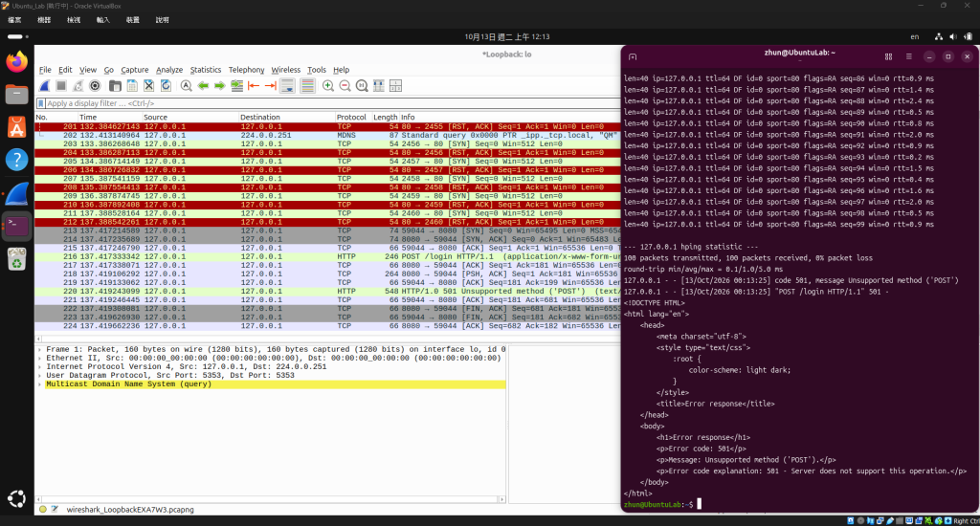This screenshot has width=980, height=526.
Task: Click the layout icon at toolbar end
Action: (x=395, y=86)
